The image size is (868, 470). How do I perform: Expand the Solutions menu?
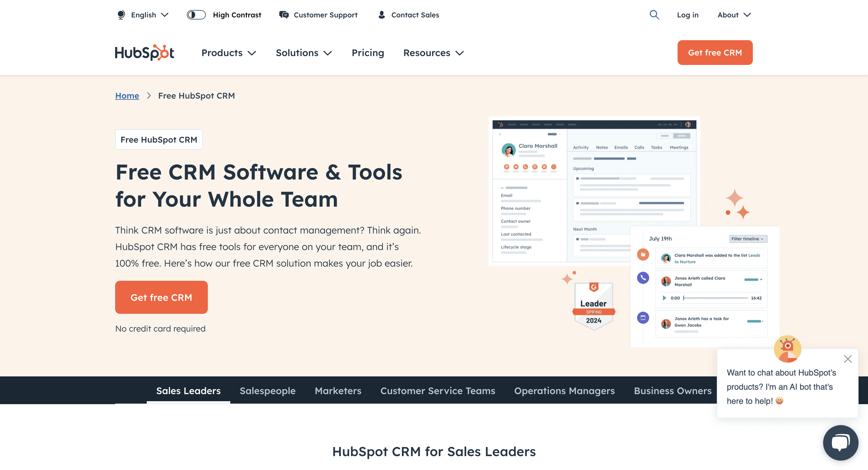pyautogui.click(x=304, y=53)
